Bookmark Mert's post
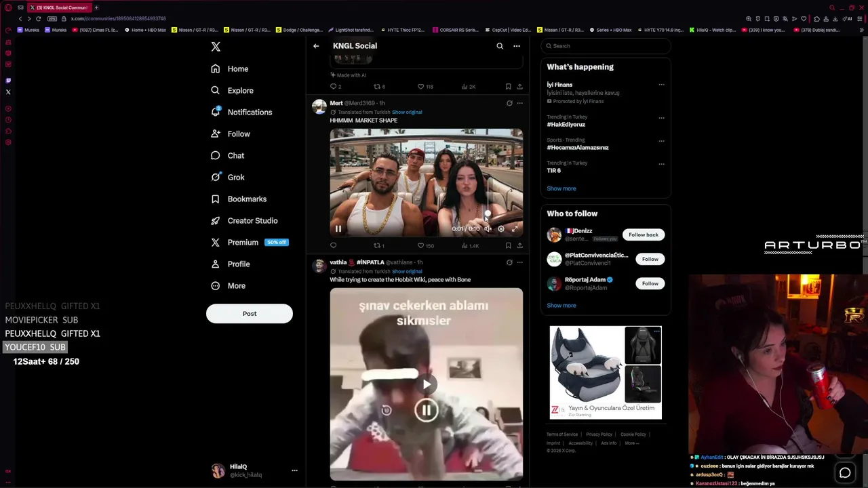Screen dimensions: 868x488 [x=508, y=245]
